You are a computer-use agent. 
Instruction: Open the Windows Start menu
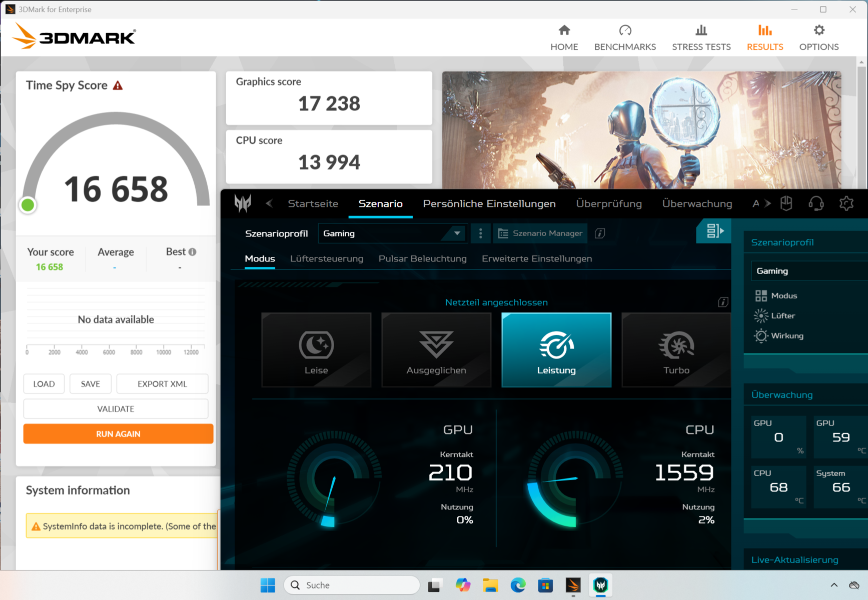coord(268,585)
